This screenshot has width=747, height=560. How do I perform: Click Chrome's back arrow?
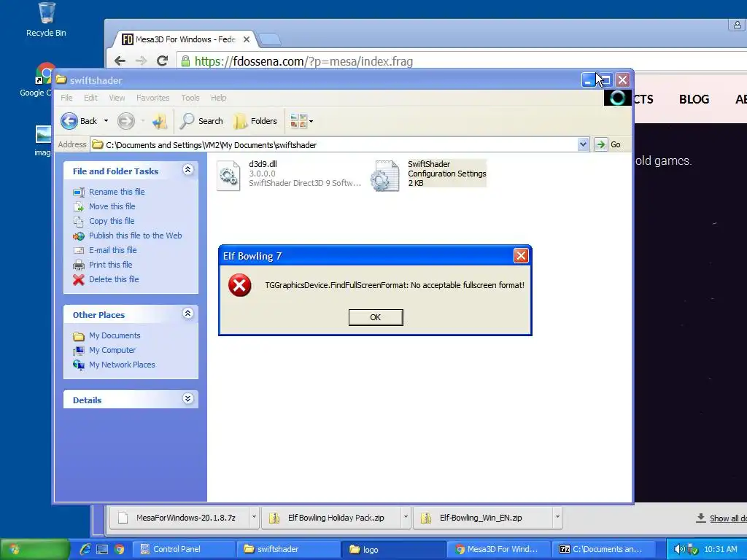120,61
